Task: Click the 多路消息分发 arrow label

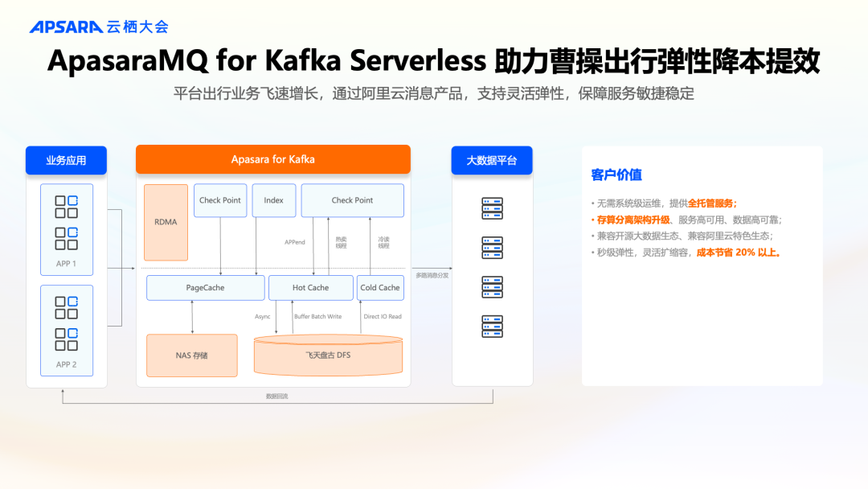Action: coord(432,275)
